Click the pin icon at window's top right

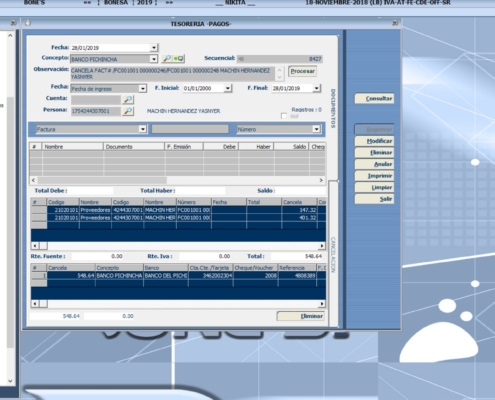[395, 23]
